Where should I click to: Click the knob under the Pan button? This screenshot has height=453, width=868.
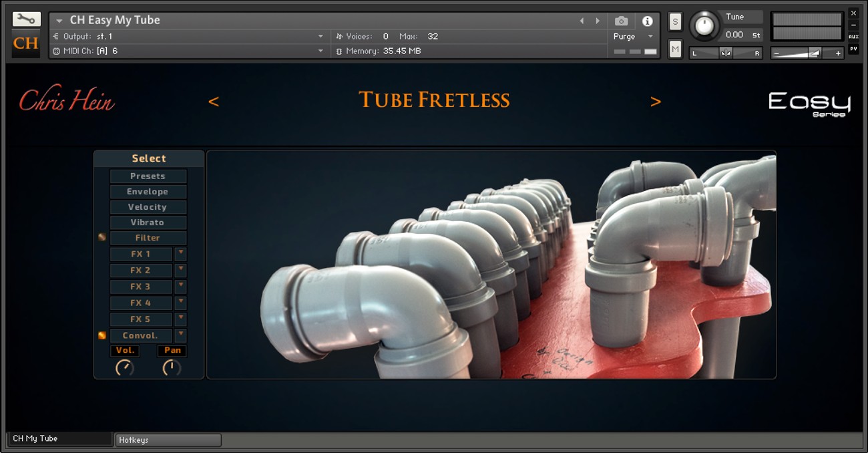(x=172, y=367)
